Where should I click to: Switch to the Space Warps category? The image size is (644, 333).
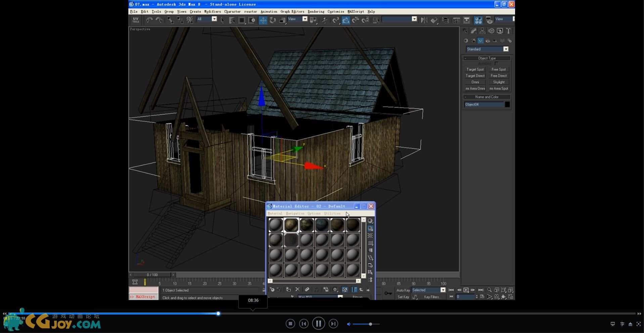pos(502,41)
